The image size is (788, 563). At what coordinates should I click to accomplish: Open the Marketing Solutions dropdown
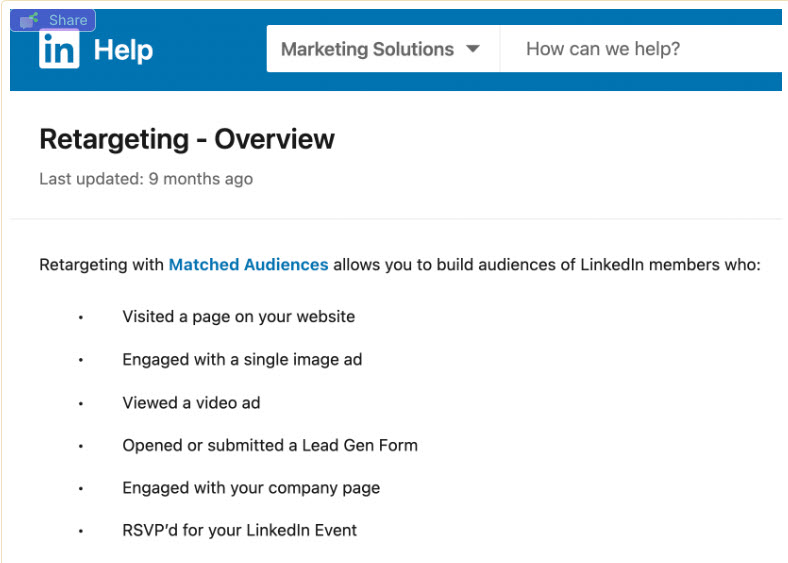click(x=383, y=49)
